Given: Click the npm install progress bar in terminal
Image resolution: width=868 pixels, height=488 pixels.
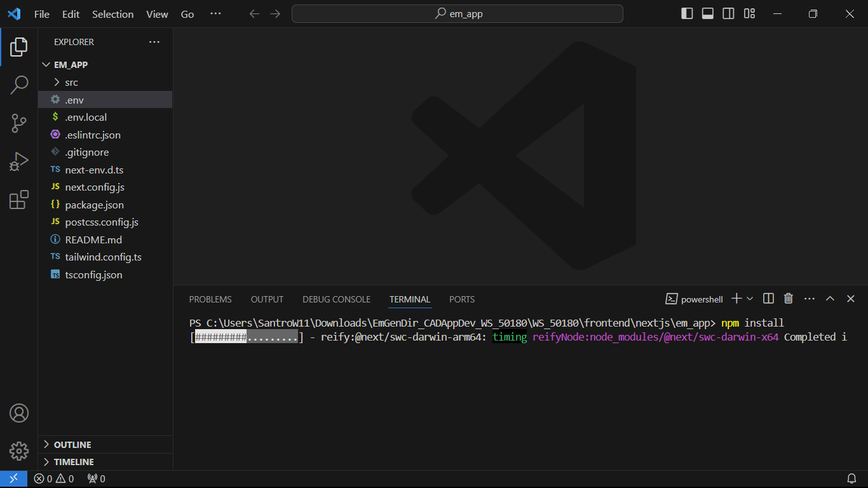Looking at the screenshot, I should [247, 337].
